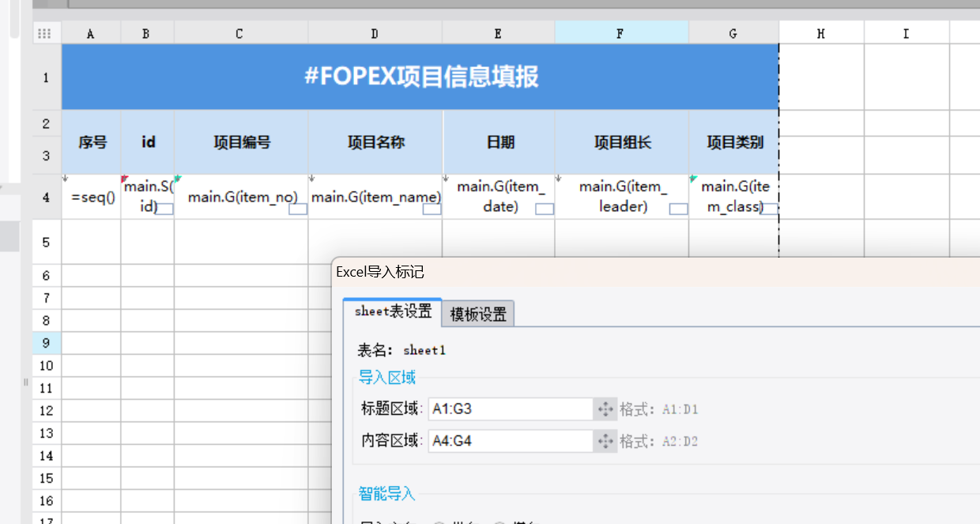The width and height of the screenshot is (980, 524).
Task: Click widget box icon in cell F4
Action: [679, 209]
